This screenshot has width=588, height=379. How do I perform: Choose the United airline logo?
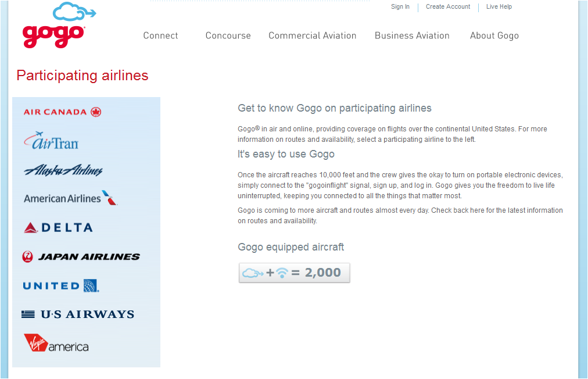(61, 285)
